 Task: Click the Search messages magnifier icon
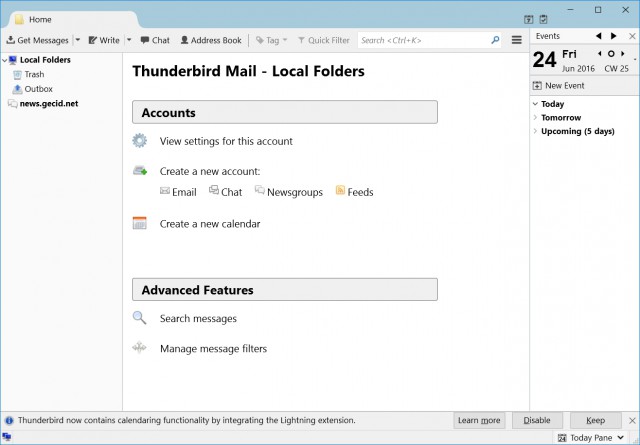139,318
